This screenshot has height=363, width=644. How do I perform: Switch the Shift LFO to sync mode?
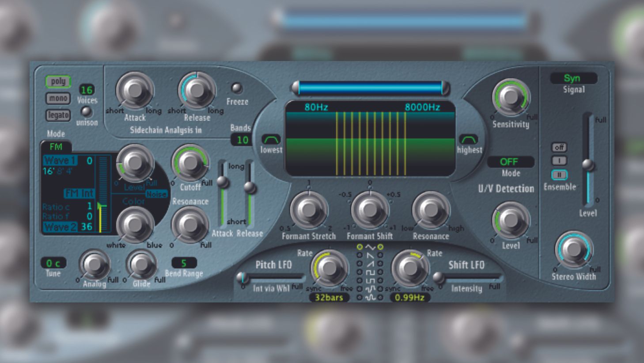[x=392, y=287]
